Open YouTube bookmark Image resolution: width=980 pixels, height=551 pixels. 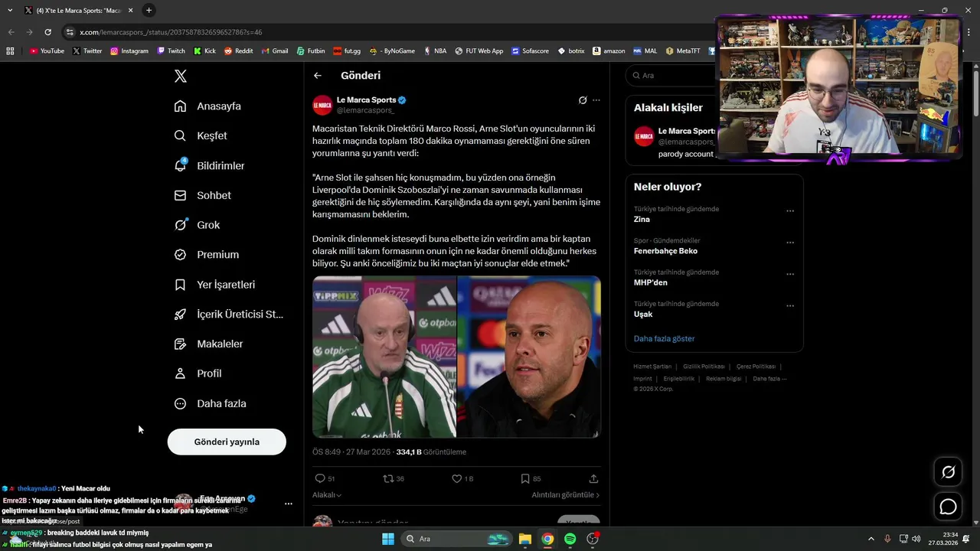pyautogui.click(x=47, y=51)
